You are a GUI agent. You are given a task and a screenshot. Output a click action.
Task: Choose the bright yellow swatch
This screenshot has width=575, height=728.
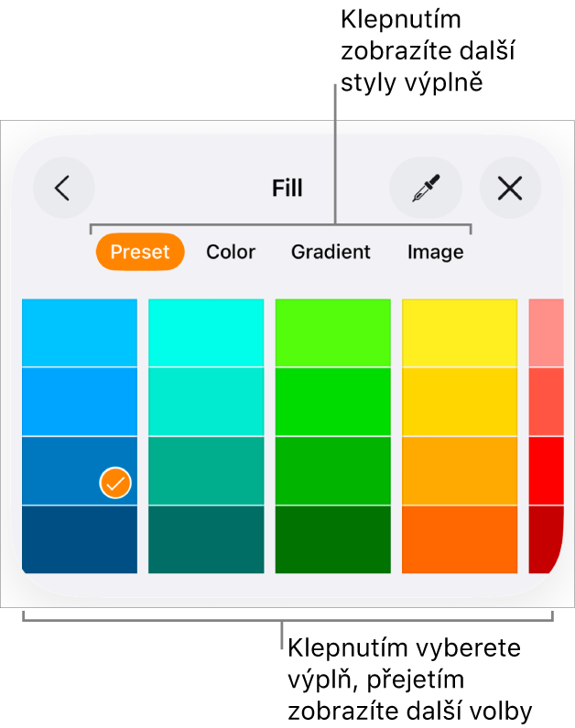[x=460, y=332]
